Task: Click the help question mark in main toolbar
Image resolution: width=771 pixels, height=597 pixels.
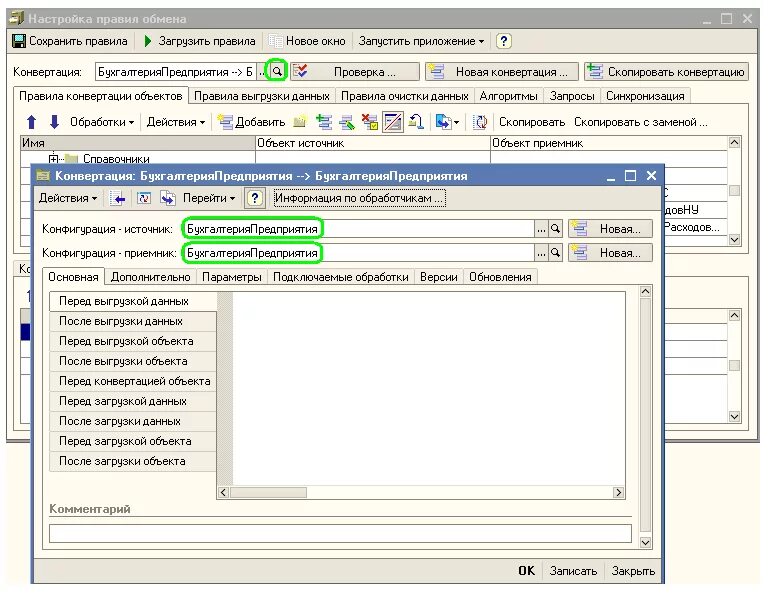Action: tap(503, 41)
